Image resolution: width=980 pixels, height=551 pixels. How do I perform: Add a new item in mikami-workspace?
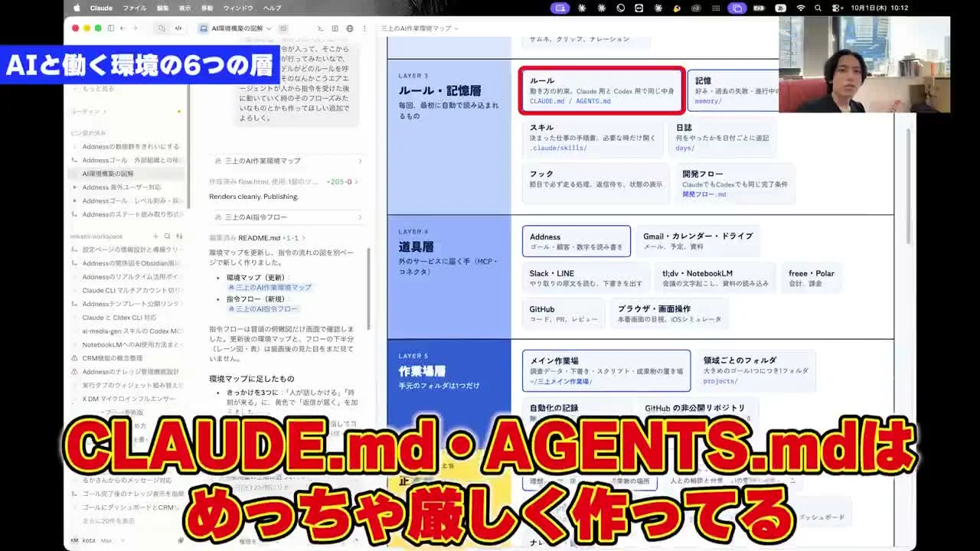pyautogui.click(x=155, y=236)
